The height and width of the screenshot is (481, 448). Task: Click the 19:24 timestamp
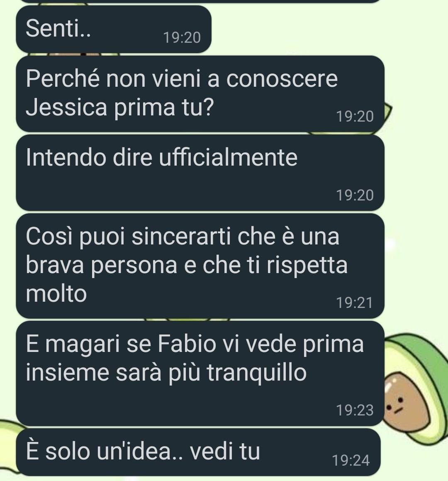click(x=351, y=461)
